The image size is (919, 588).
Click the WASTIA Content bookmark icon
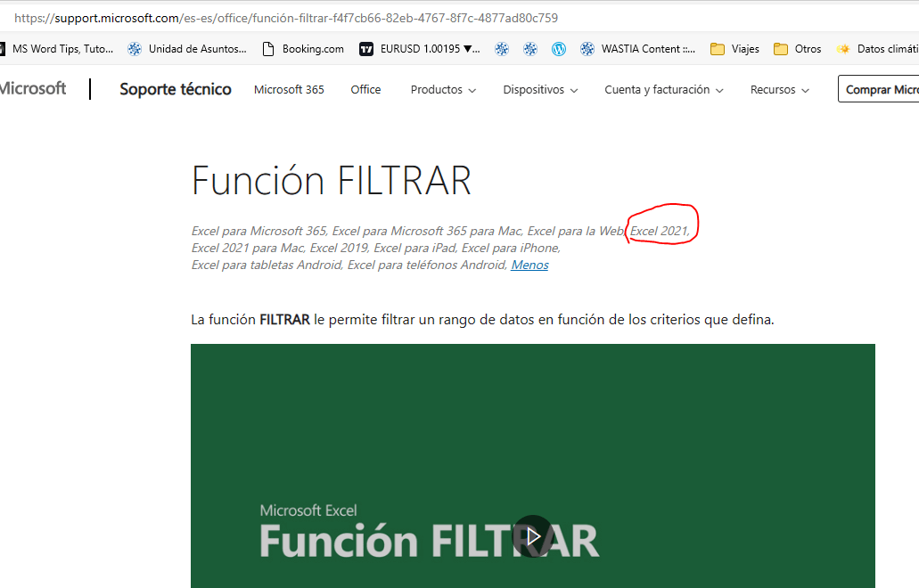[587, 49]
